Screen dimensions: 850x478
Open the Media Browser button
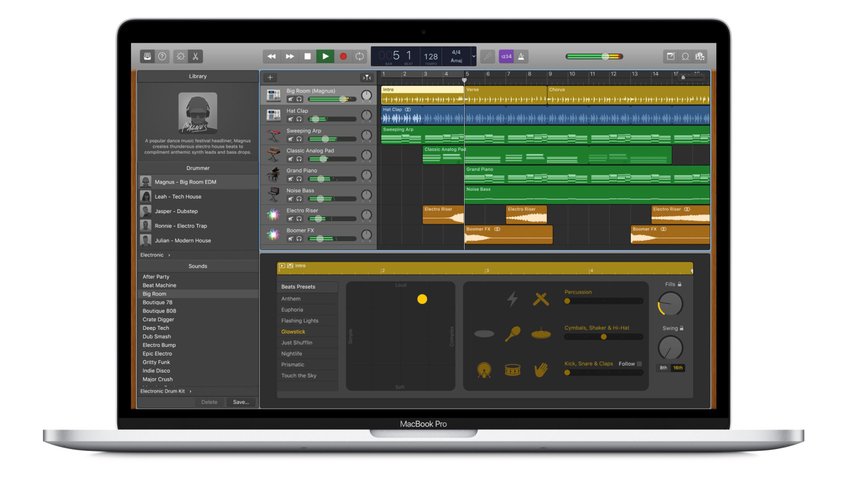[x=700, y=56]
